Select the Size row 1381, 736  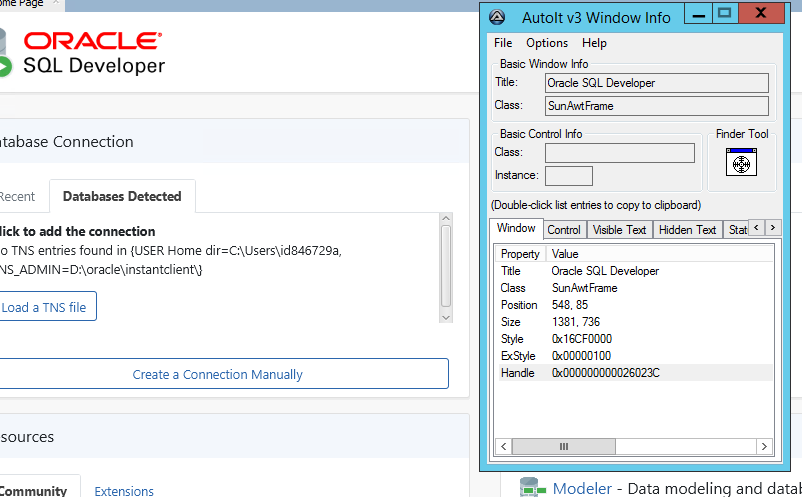pos(634,322)
